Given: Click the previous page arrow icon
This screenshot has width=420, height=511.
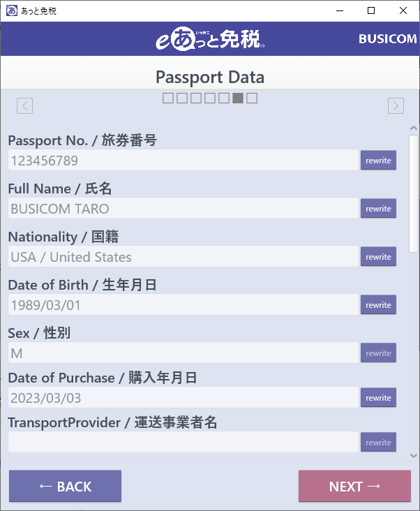Looking at the screenshot, I should coord(25,105).
